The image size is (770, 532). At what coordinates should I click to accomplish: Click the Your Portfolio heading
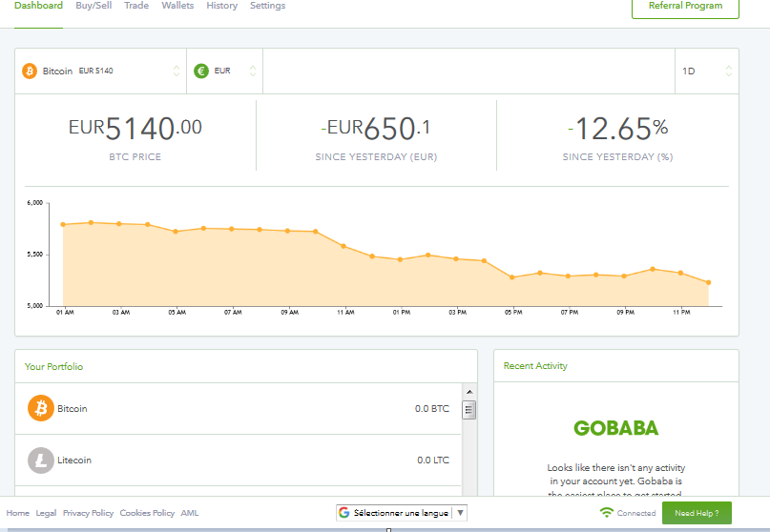54,367
